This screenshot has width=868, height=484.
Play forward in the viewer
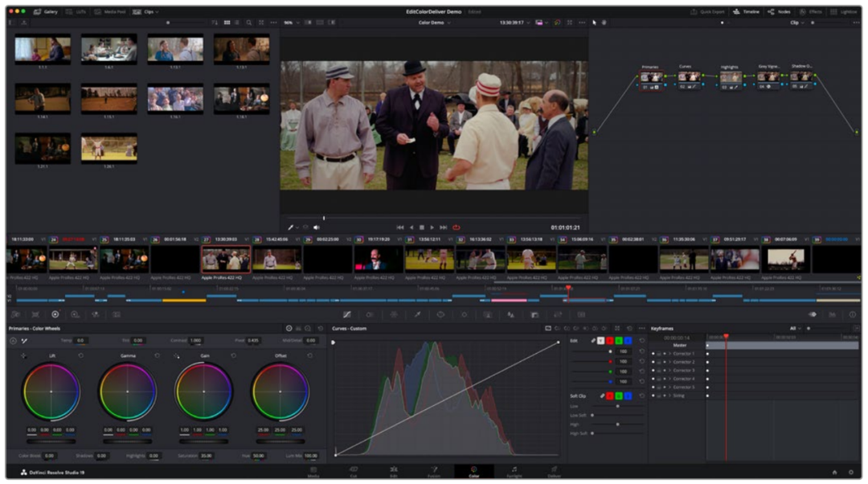coord(432,227)
